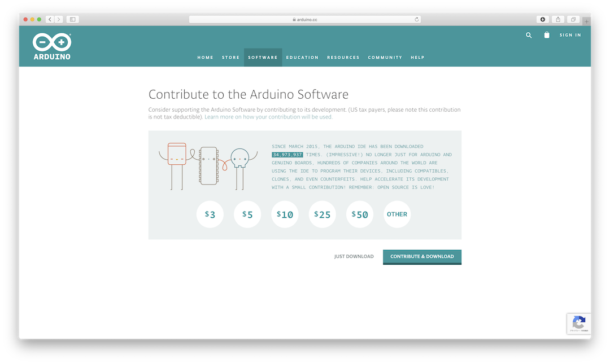Click the JUST DOWNLOAD link
Screen dimensions: 610x364
354,257
